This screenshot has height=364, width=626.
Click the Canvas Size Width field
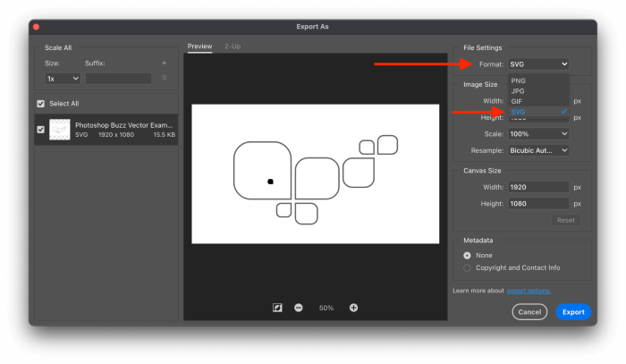[537, 187]
